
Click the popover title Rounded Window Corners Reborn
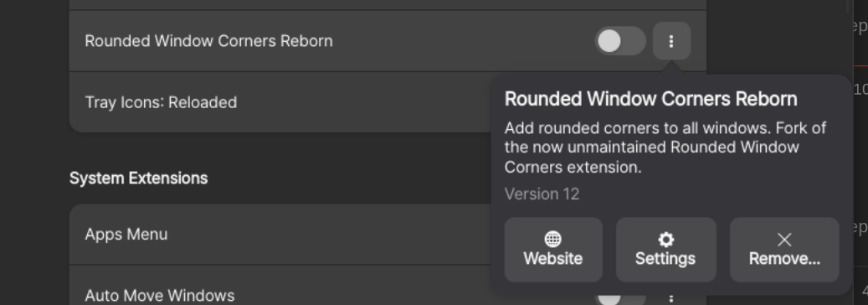(651, 99)
